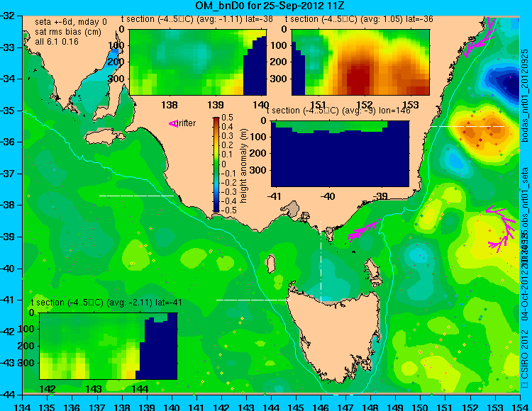Viewport: 532px width, 411px height.
Task: Click the bottom axis longitude label 149
Action: (395, 406)
